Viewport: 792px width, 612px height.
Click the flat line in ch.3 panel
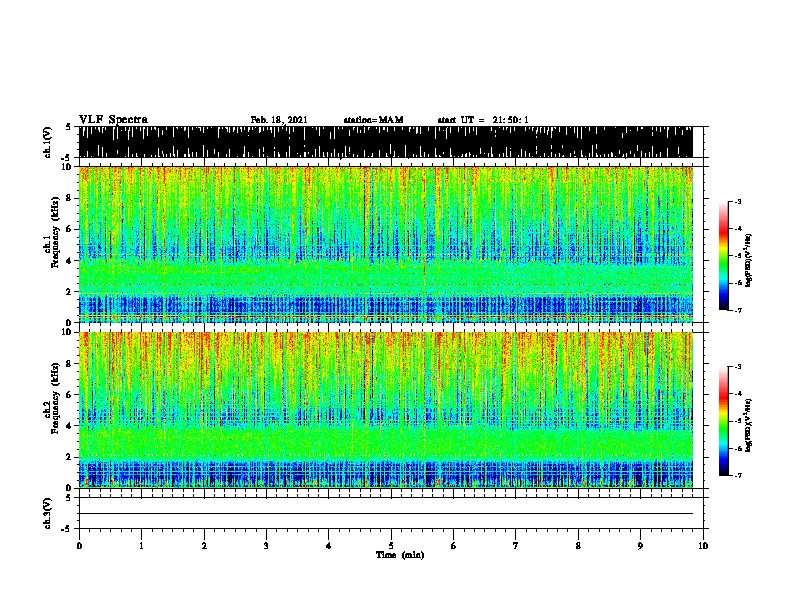(x=385, y=514)
